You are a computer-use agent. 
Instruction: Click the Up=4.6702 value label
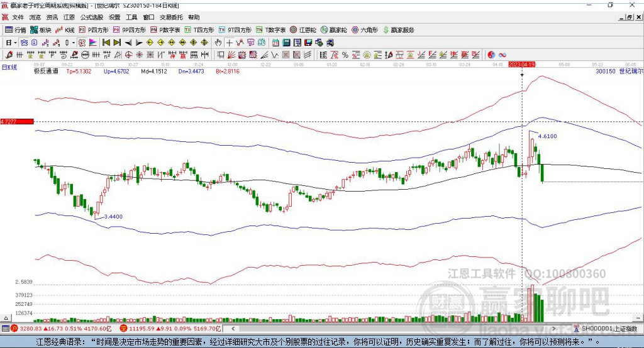click(x=116, y=72)
